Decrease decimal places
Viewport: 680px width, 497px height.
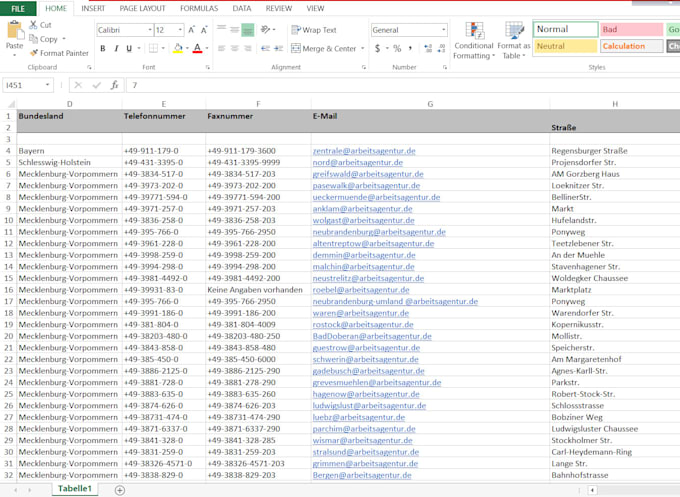point(441,48)
